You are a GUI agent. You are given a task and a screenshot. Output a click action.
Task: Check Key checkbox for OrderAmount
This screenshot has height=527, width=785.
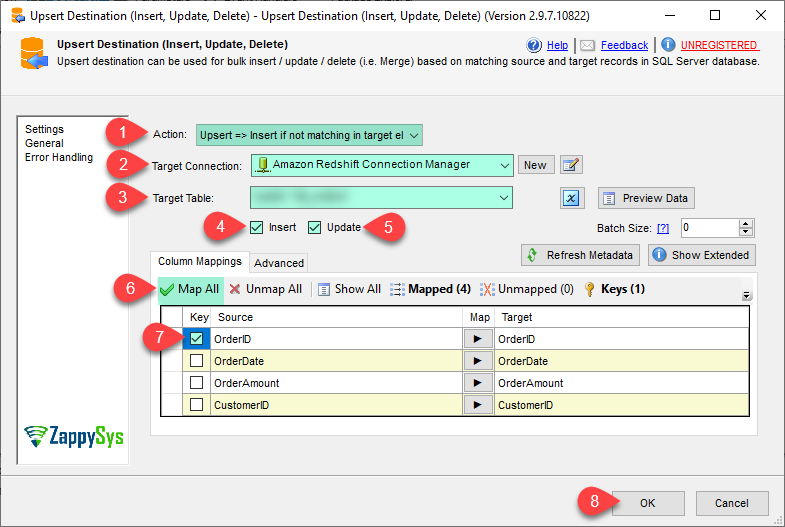click(x=196, y=383)
